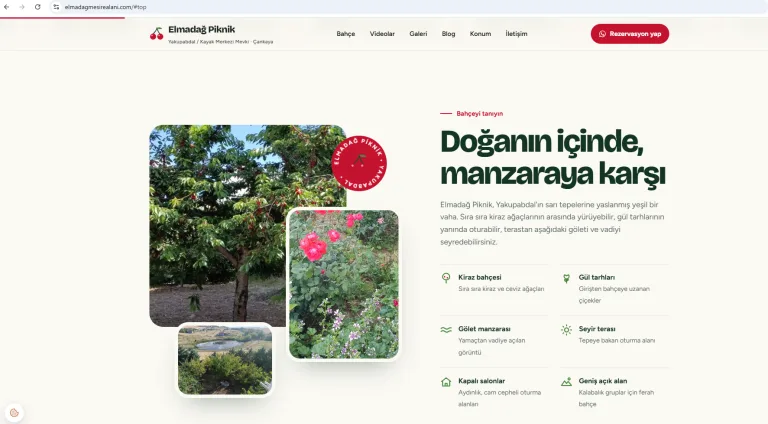Image resolution: width=768 pixels, height=424 pixels.
Task: Click the "Gül tarhları" feature title
Action: pyautogui.click(x=597, y=277)
